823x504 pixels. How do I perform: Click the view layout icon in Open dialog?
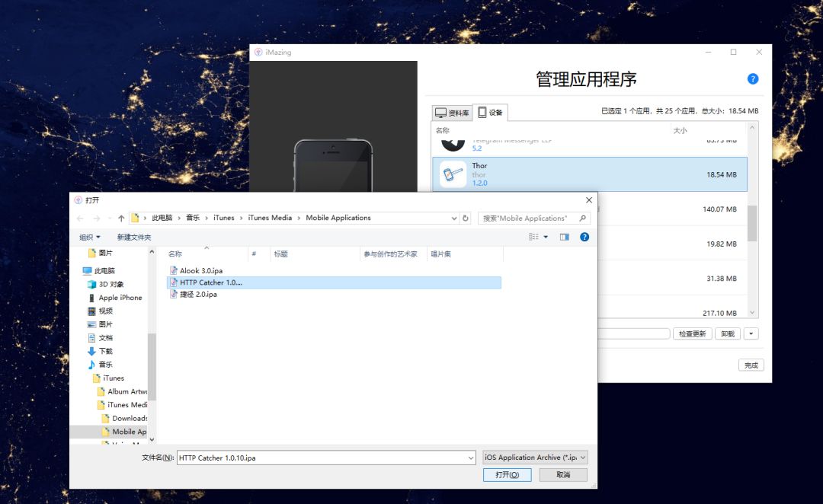pos(533,237)
